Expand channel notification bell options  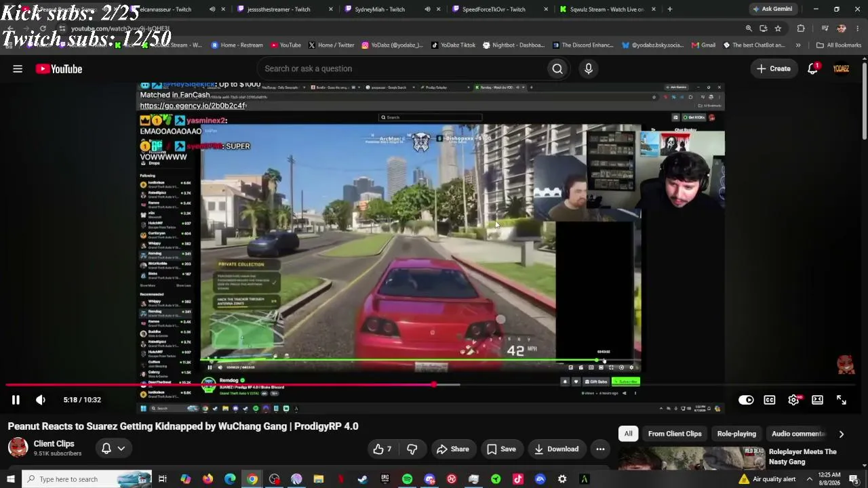tap(113, 448)
